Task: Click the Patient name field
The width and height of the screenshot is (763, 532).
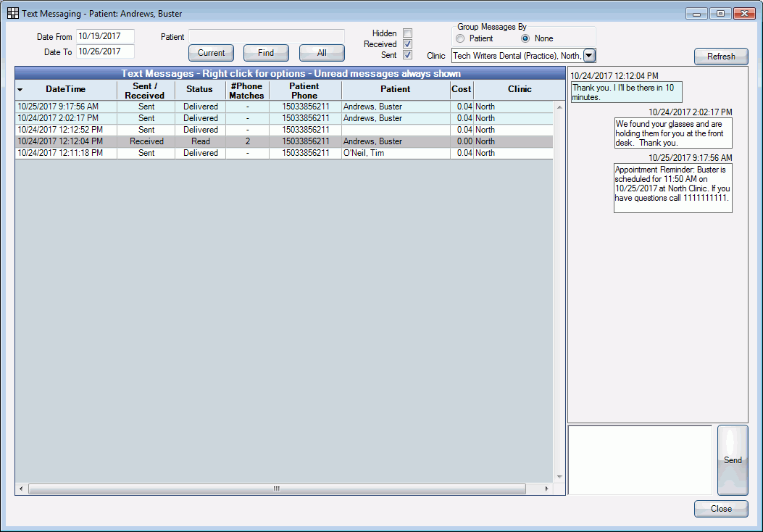Action: click(267, 36)
